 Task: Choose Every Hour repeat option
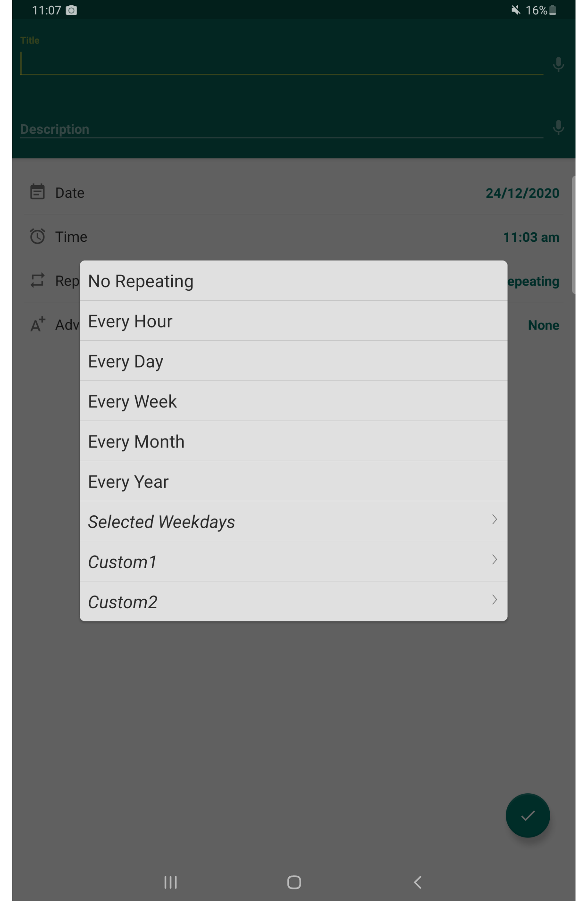click(x=293, y=321)
